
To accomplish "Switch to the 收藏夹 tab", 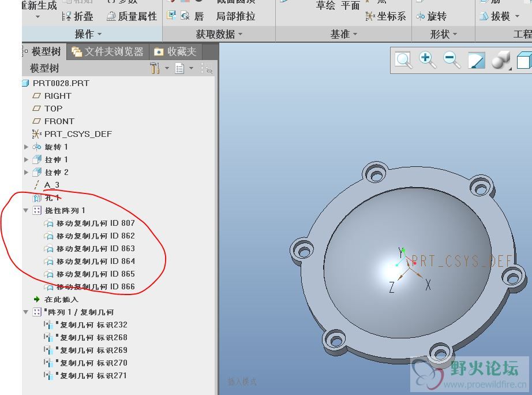I will click(x=176, y=52).
